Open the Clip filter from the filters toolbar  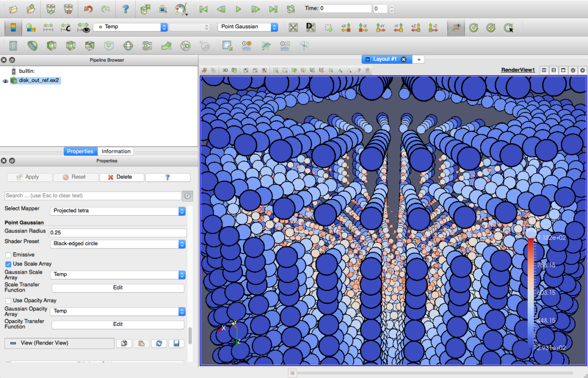(51, 46)
